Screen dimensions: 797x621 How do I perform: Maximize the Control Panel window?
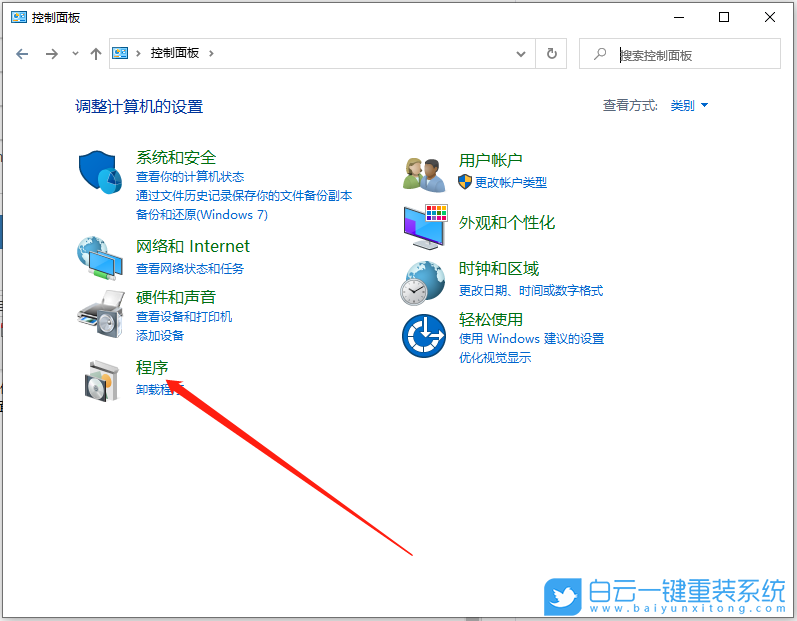[724, 17]
